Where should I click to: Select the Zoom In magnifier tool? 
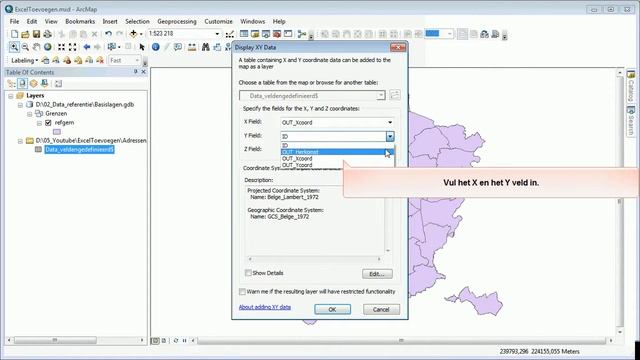(14, 47)
